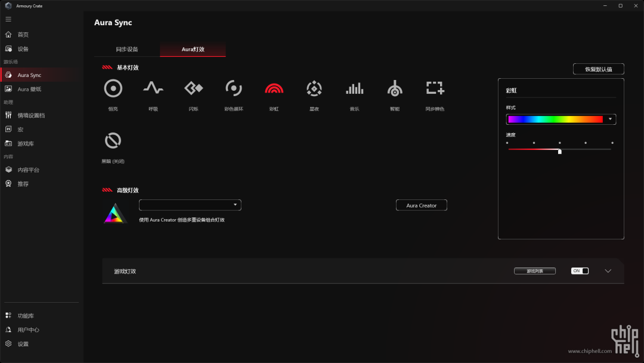Expand the 游戏灯效 section chevron
Viewport: 644px width, 363px height.
608,271
